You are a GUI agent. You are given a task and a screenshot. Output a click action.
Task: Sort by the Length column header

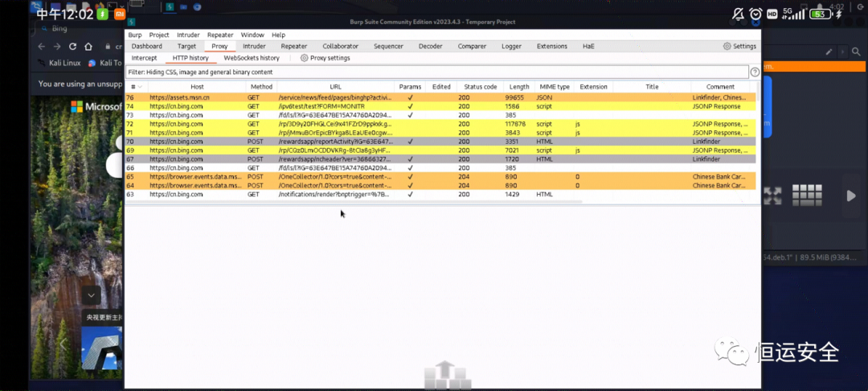pyautogui.click(x=519, y=87)
